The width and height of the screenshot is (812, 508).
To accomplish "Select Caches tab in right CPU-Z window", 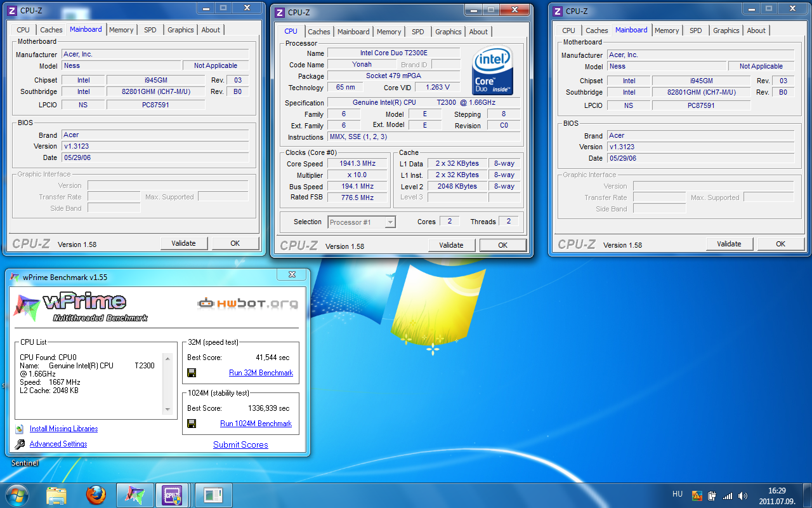I will click(x=597, y=30).
